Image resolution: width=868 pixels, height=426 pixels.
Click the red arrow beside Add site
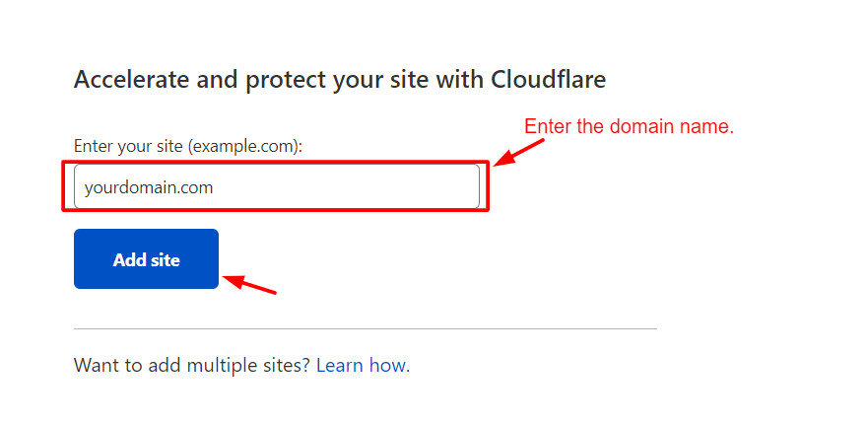[249, 285]
